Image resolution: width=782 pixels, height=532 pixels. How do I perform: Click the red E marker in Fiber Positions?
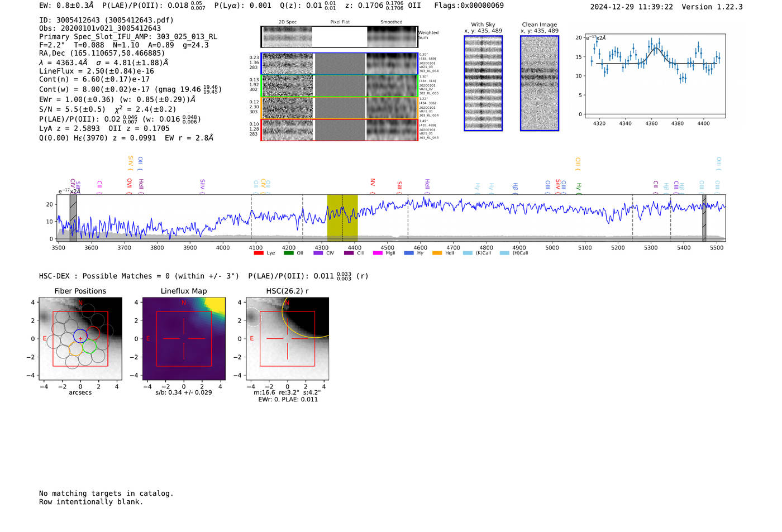(x=45, y=339)
